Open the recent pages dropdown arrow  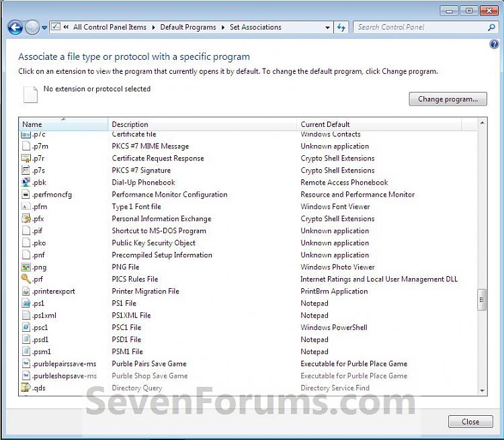pyautogui.click(x=44, y=28)
